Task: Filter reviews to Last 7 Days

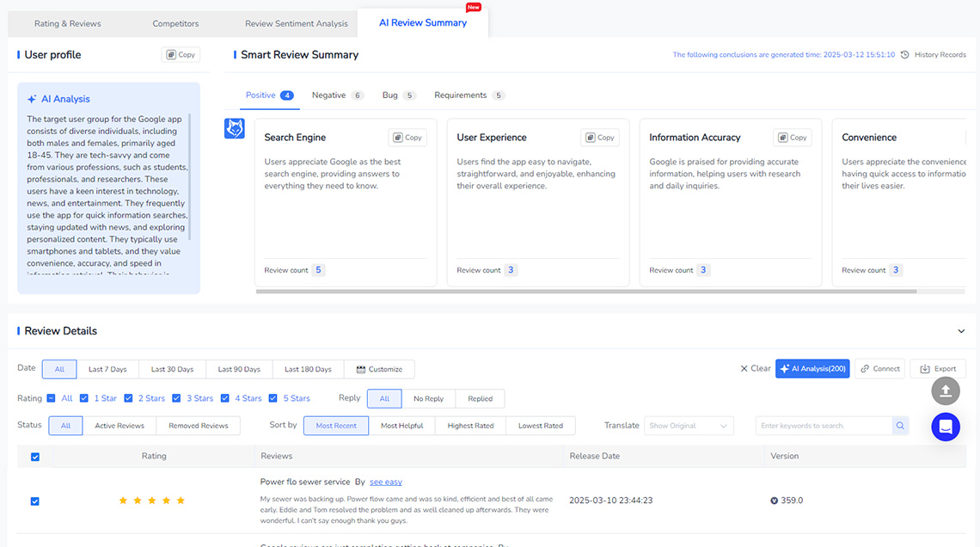Action: point(107,370)
